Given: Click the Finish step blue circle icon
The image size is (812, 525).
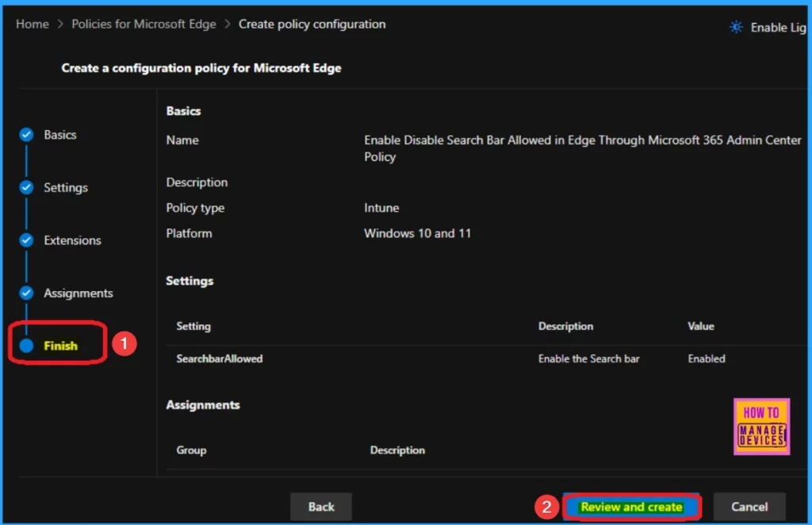Looking at the screenshot, I should pyautogui.click(x=26, y=345).
